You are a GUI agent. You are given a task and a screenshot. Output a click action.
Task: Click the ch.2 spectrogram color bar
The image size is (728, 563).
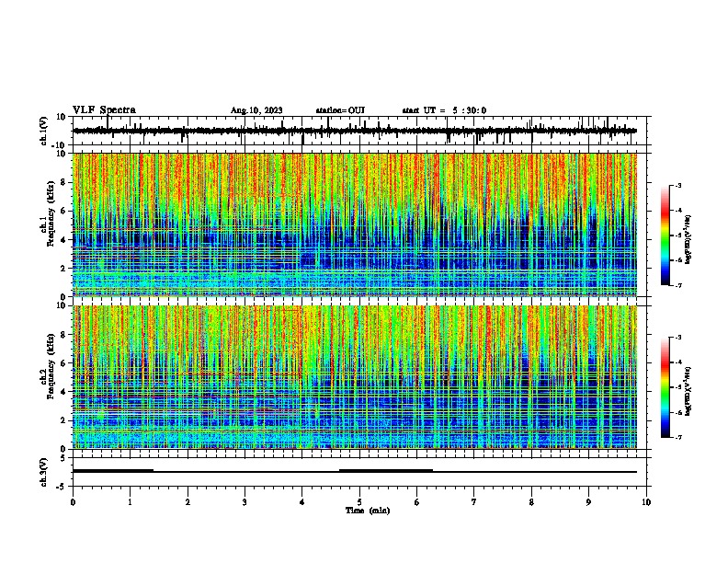(665, 387)
